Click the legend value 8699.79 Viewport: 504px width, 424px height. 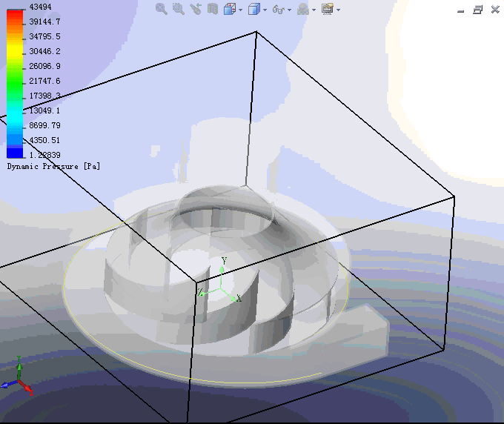[44, 125]
